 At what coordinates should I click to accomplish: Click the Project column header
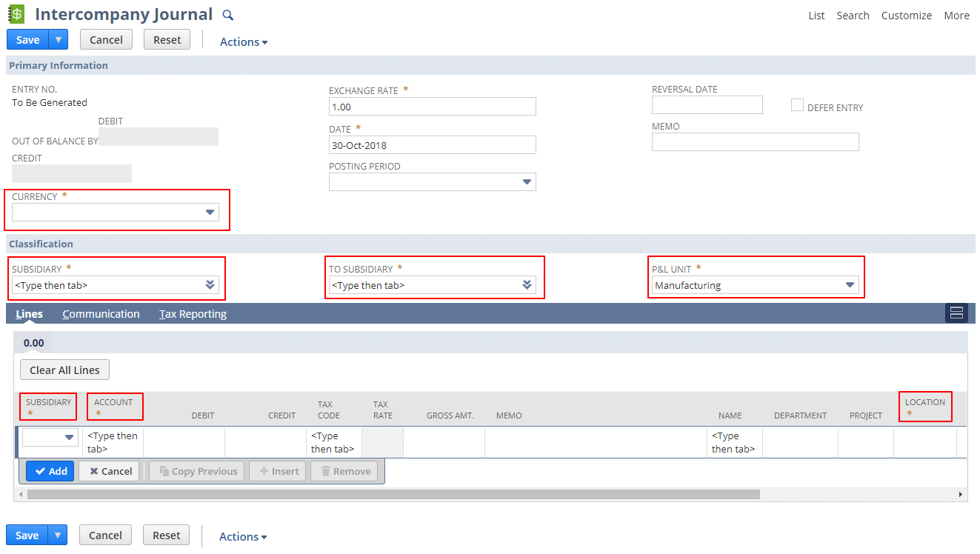tap(866, 415)
